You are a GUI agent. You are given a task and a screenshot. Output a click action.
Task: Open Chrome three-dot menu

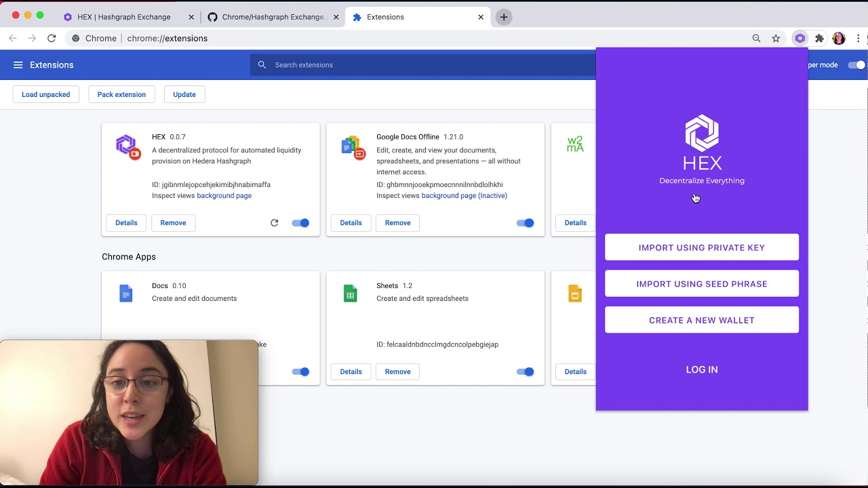(859, 39)
